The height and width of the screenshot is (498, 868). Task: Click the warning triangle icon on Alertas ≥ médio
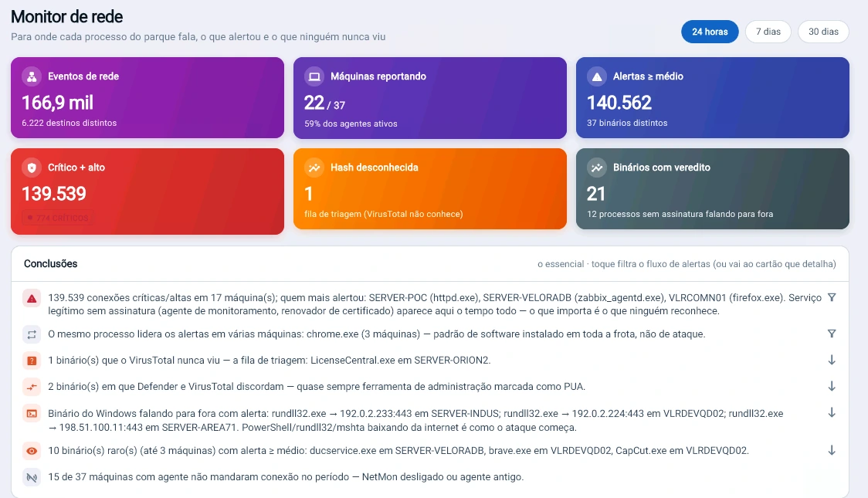(597, 76)
